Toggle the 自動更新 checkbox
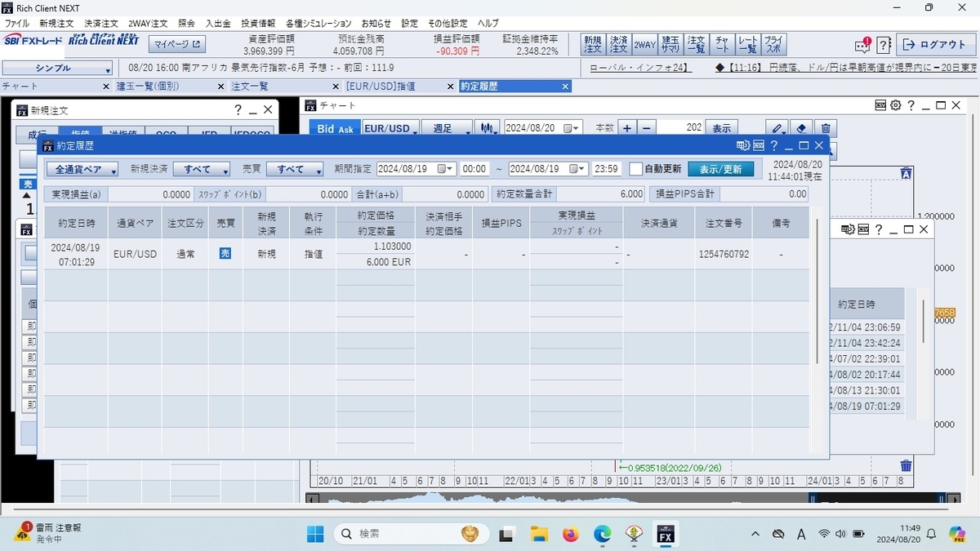 [635, 169]
